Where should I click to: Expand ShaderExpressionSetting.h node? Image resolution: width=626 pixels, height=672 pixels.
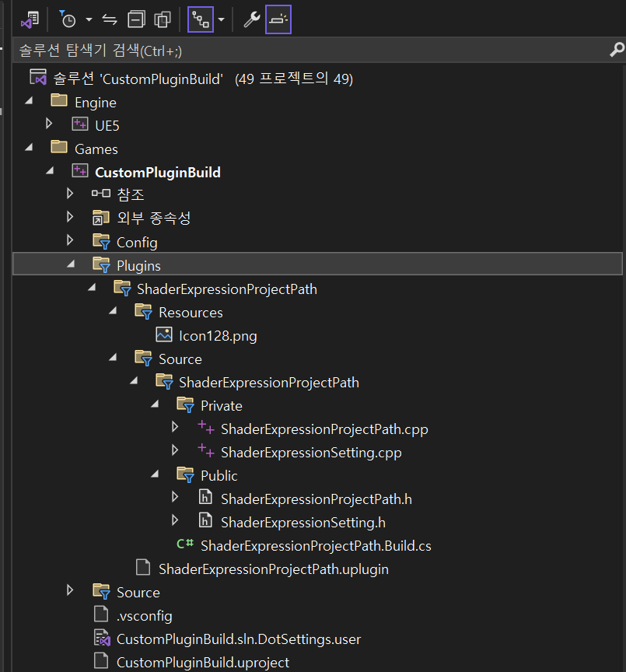tap(175, 520)
